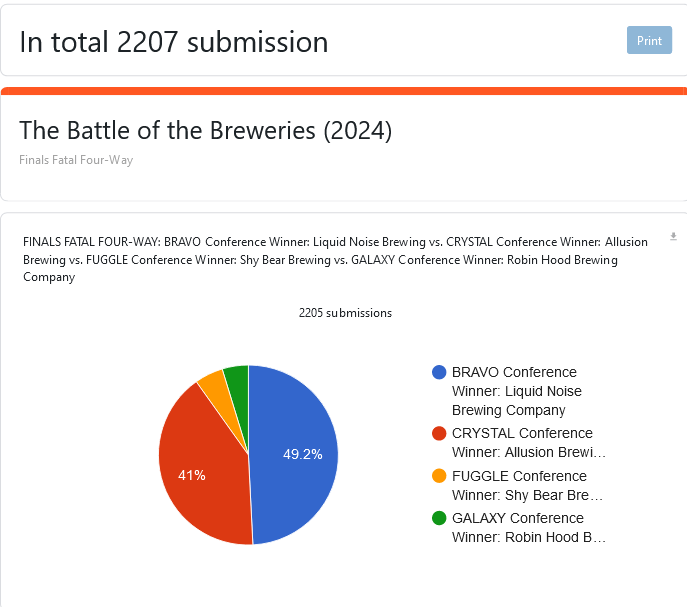Download the chart using the download icon

coord(673,237)
